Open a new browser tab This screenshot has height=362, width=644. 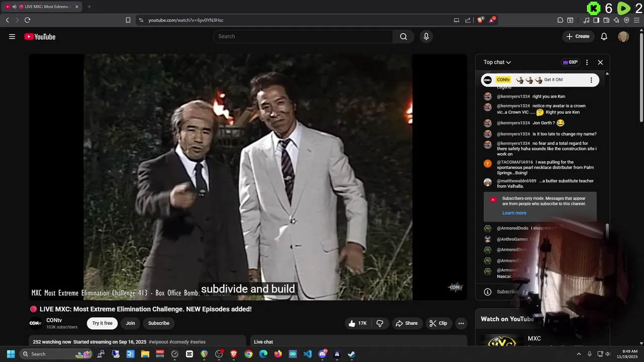point(89,7)
